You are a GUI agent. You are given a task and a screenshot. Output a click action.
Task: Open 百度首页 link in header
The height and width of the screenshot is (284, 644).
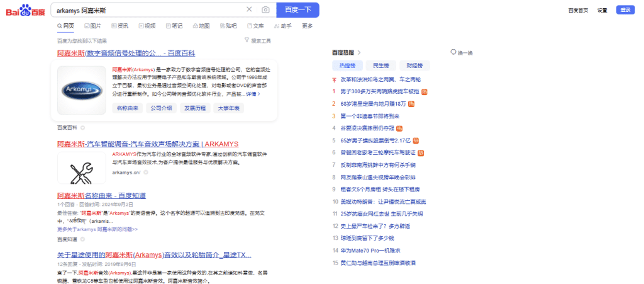point(579,10)
